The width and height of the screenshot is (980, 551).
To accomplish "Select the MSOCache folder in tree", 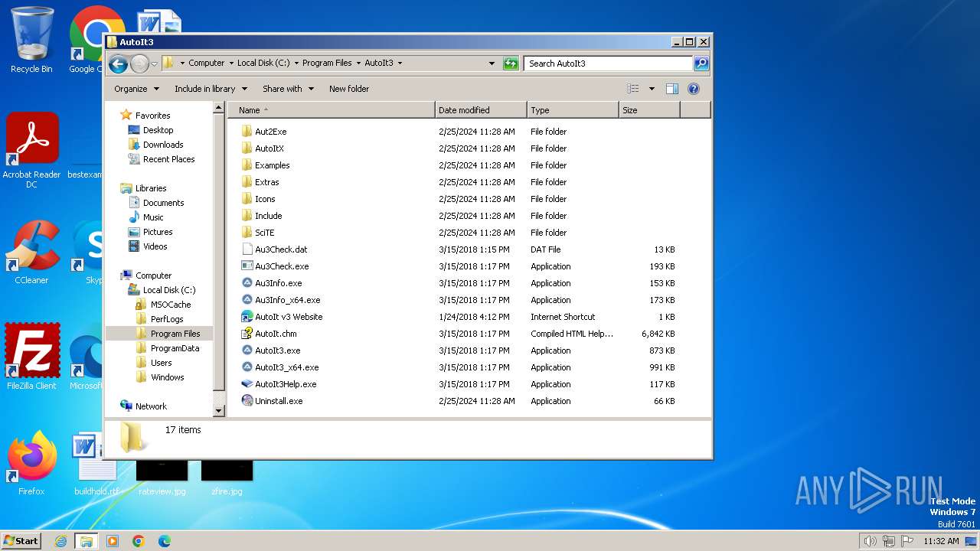I will click(171, 305).
